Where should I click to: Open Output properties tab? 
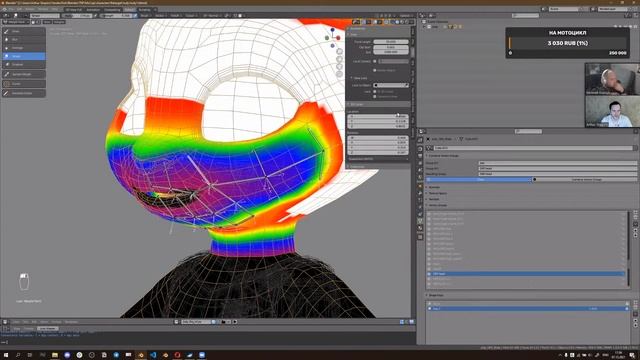pyautogui.click(x=420, y=156)
